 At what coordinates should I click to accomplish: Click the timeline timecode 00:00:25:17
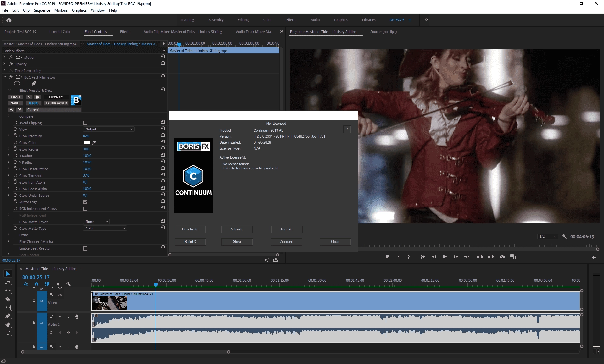[x=36, y=277]
